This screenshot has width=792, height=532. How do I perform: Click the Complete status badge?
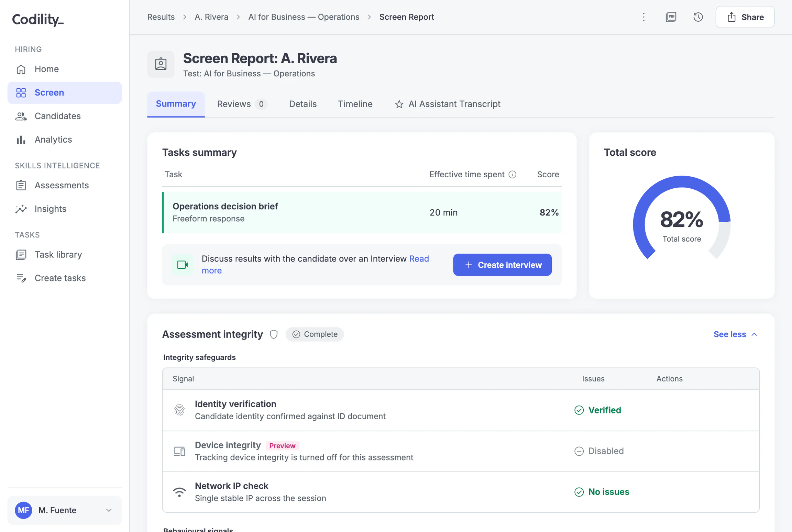(x=315, y=334)
